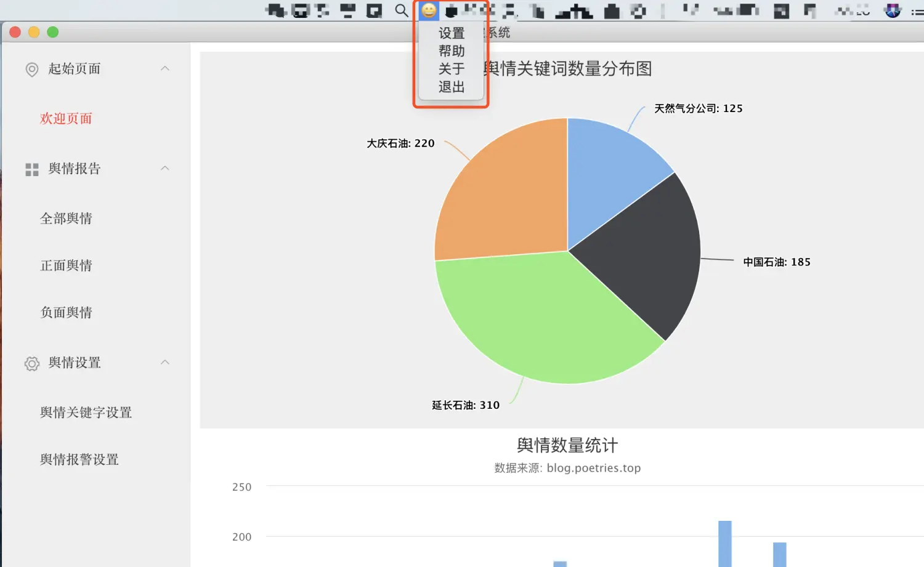
Task: Click the tallest blue bar in 舆情数量统计
Action: pyautogui.click(x=725, y=544)
